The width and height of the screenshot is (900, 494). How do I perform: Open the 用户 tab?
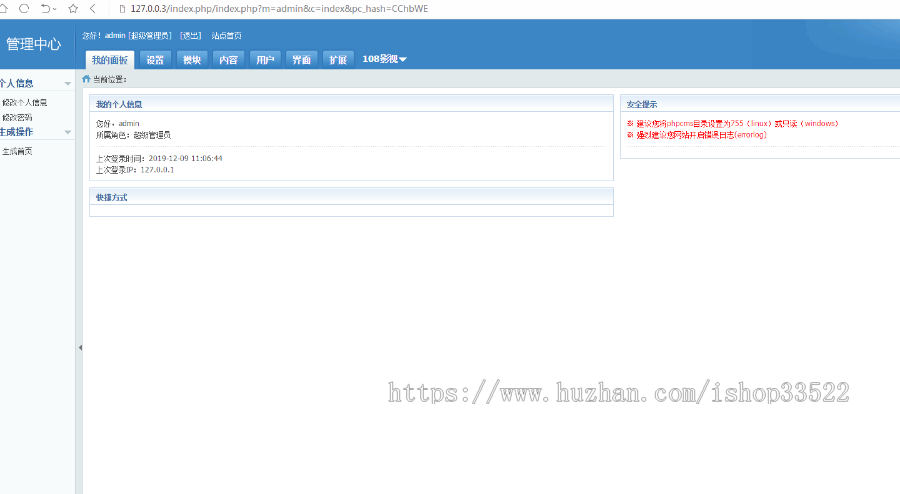click(x=265, y=60)
